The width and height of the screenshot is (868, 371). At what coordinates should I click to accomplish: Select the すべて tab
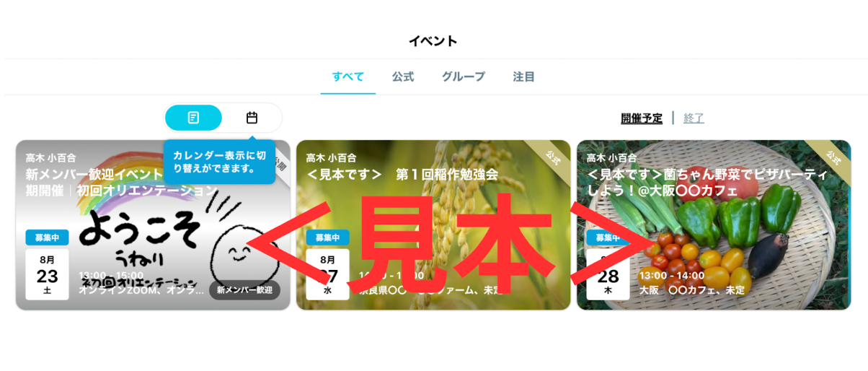tap(348, 77)
